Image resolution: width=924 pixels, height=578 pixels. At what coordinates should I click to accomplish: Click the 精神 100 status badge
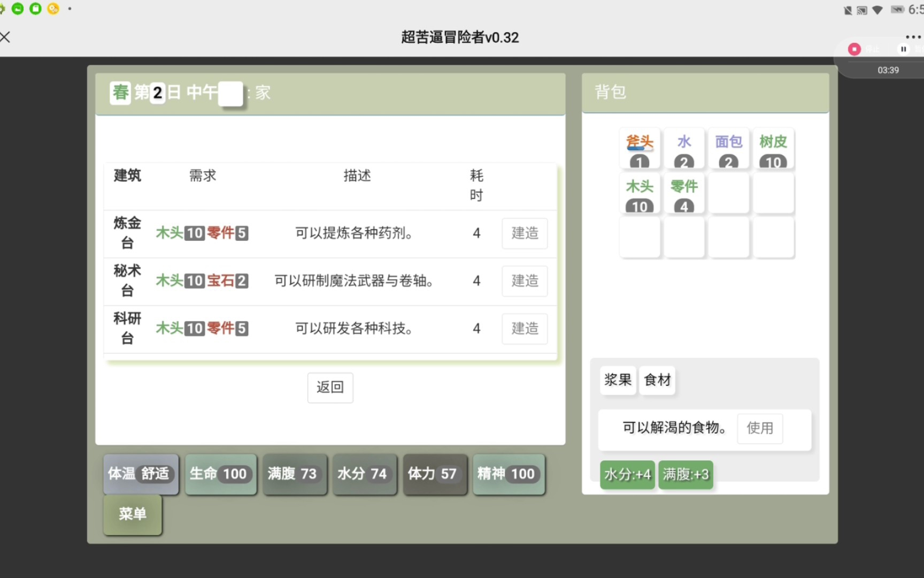pyautogui.click(x=509, y=474)
